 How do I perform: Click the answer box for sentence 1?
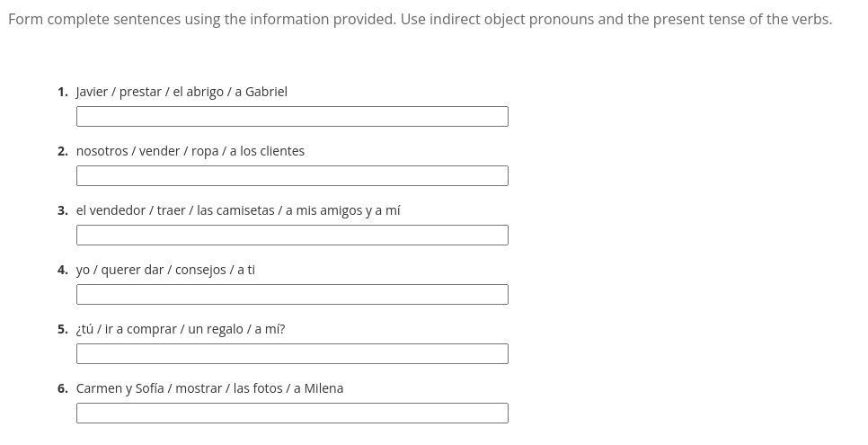pos(292,116)
